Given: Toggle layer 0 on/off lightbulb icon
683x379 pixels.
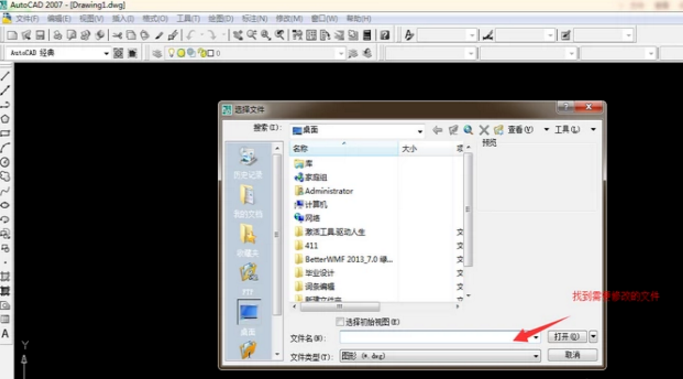Looking at the screenshot, I should pyautogui.click(x=171, y=53).
